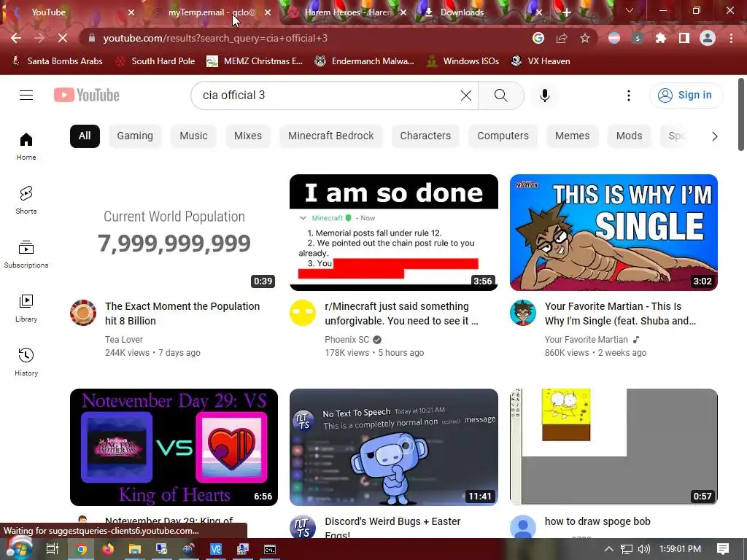Open Library in the sidebar
747x560 pixels.
(x=26, y=308)
